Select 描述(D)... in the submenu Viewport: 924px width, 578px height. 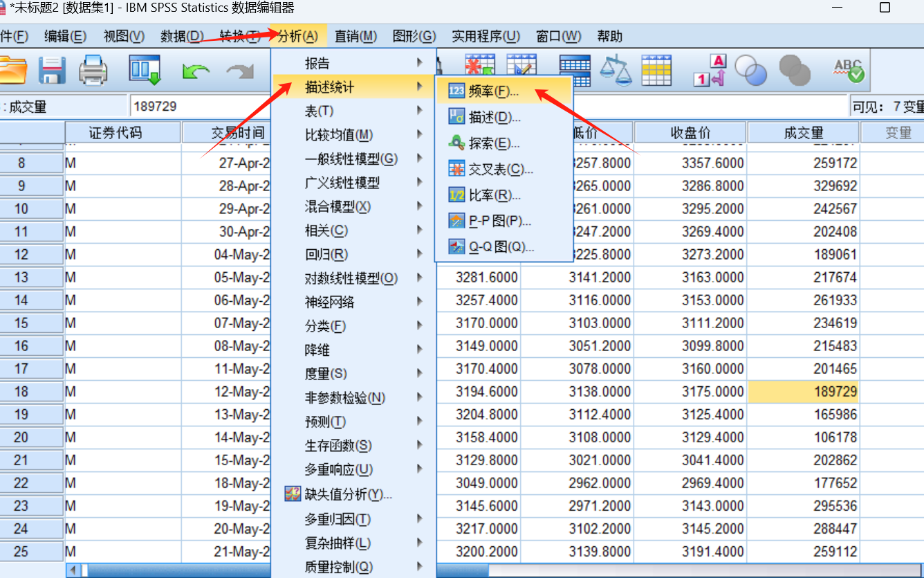[503, 117]
